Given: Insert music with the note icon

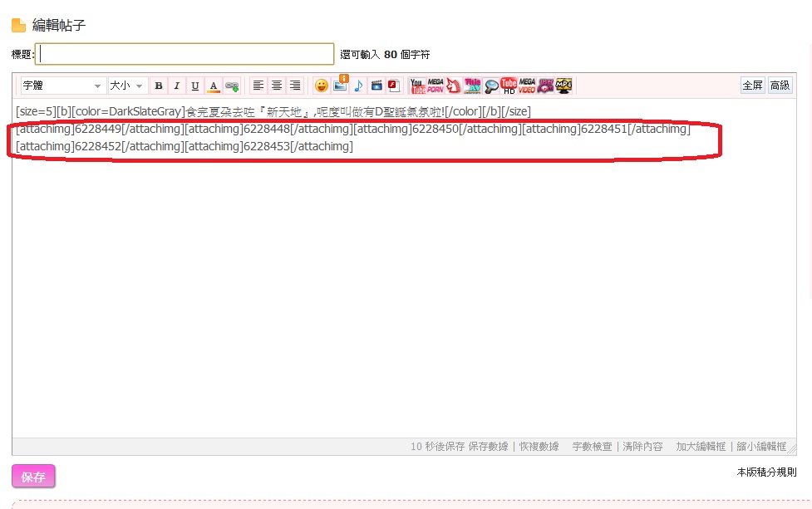Looking at the screenshot, I should pos(358,86).
